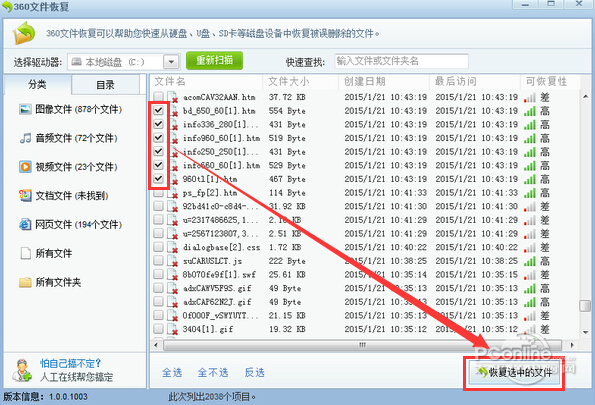Click the file name u=2317486625

(x=220, y=220)
